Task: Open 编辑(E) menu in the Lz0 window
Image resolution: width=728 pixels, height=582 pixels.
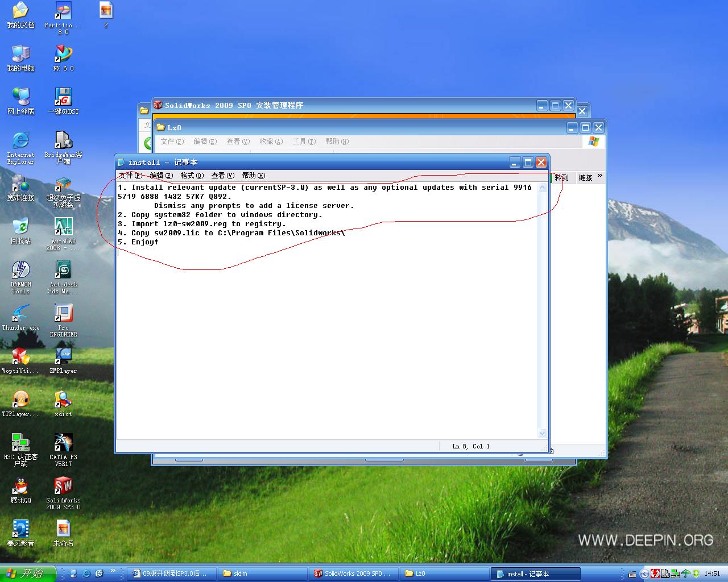Action: (205, 142)
